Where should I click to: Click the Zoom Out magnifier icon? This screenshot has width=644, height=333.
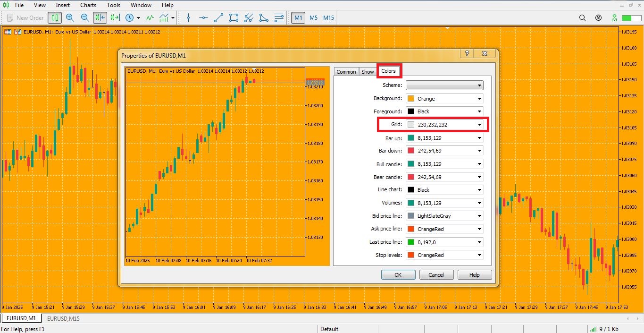(85, 18)
